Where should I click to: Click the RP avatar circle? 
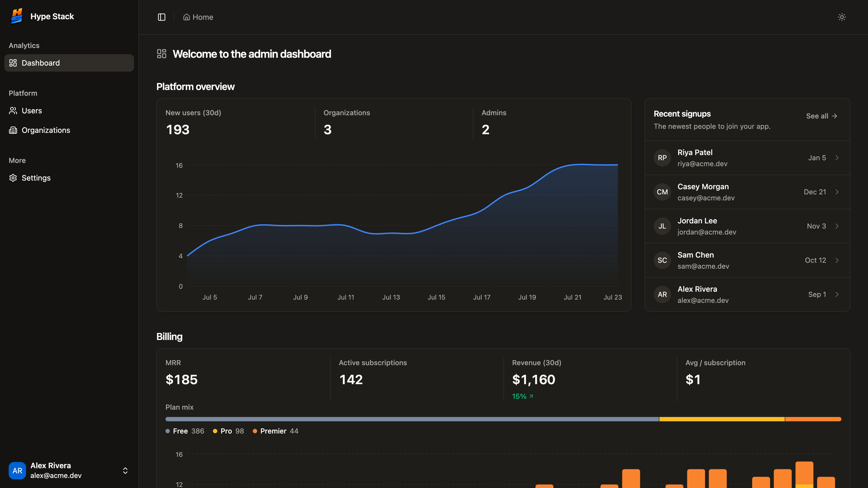[x=662, y=158]
